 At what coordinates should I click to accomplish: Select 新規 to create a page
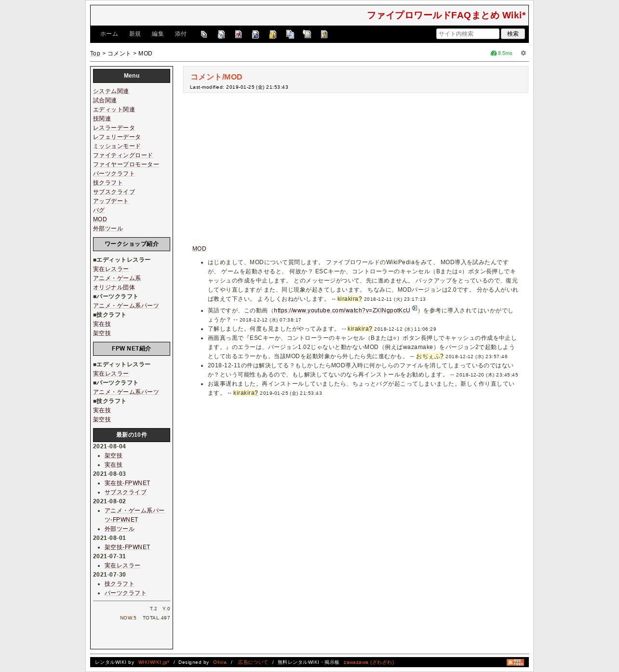135,34
